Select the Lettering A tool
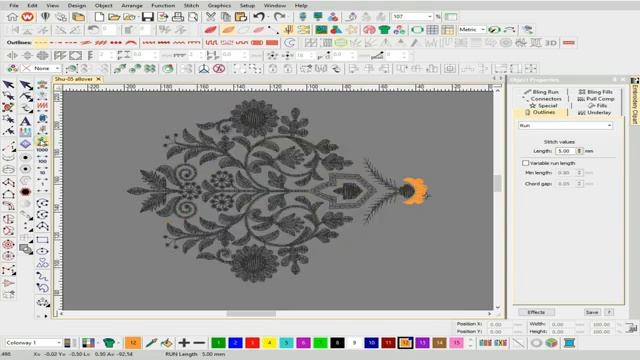This screenshot has height=360, width=640. click(25, 121)
